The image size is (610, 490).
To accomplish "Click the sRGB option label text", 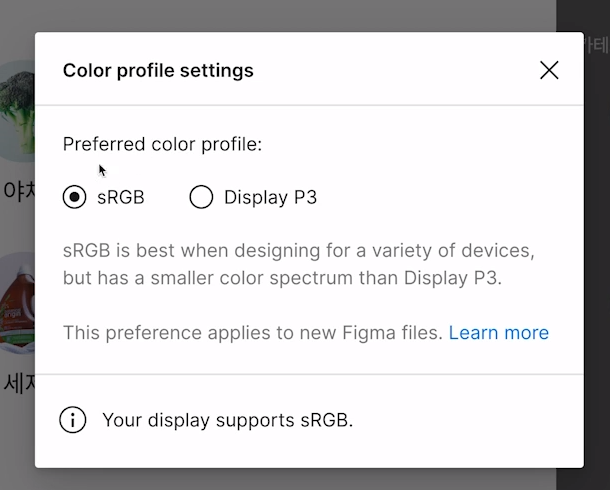I will [x=121, y=197].
